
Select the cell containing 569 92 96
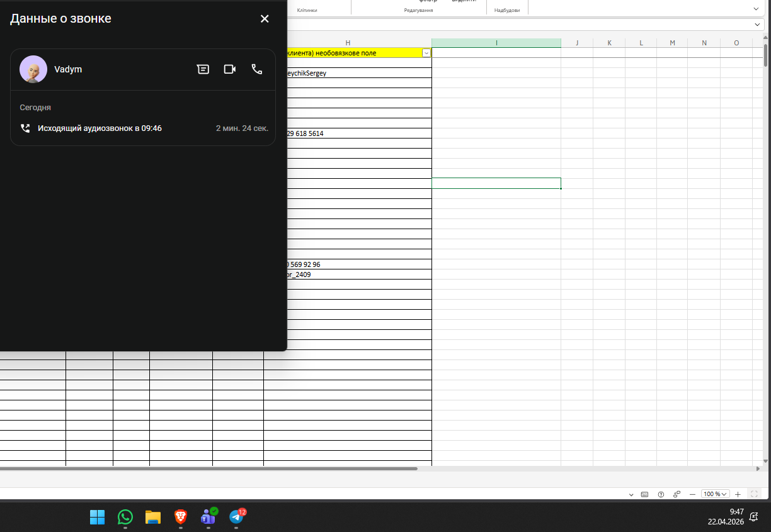(359, 264)
